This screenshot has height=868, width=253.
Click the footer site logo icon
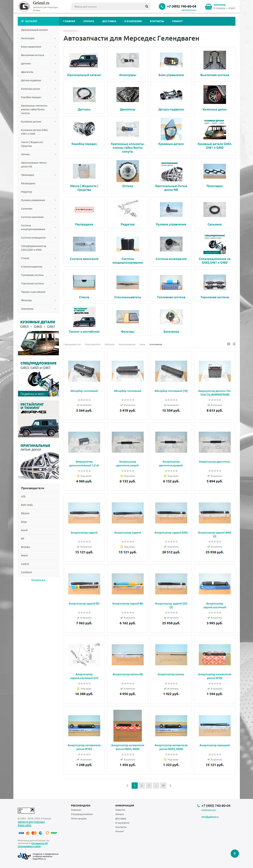pos(26,810)
